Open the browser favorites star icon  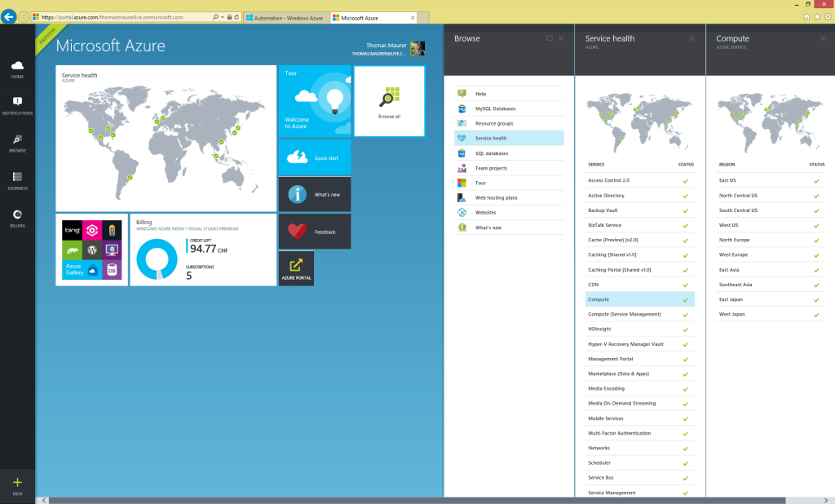pyautogui.click(x=817, y=17)
